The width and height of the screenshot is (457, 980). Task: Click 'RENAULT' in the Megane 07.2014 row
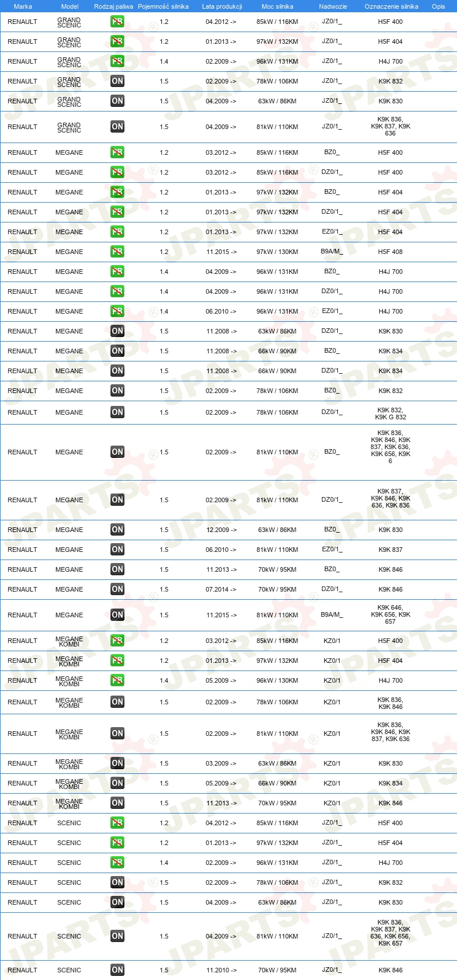pos(22,589)
